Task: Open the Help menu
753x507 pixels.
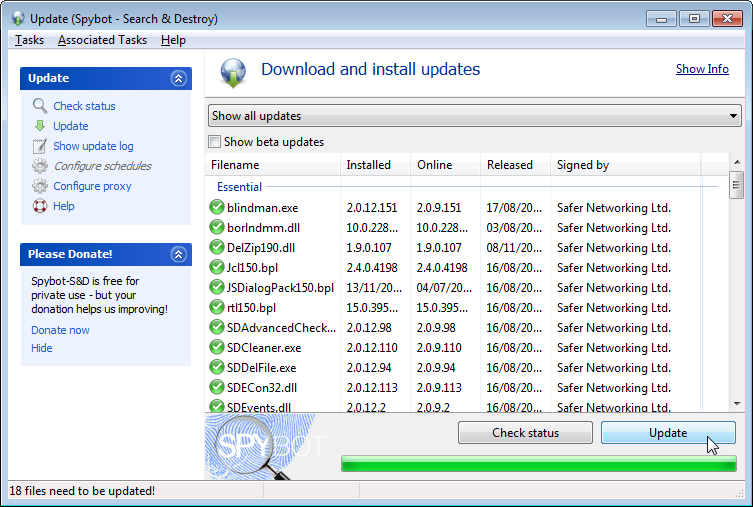Action: coord(173,40)
